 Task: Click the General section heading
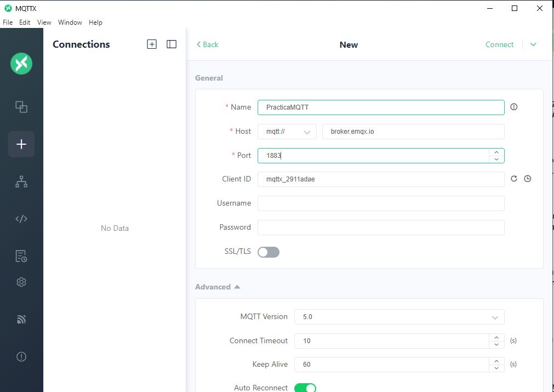(x=209, y=78)
